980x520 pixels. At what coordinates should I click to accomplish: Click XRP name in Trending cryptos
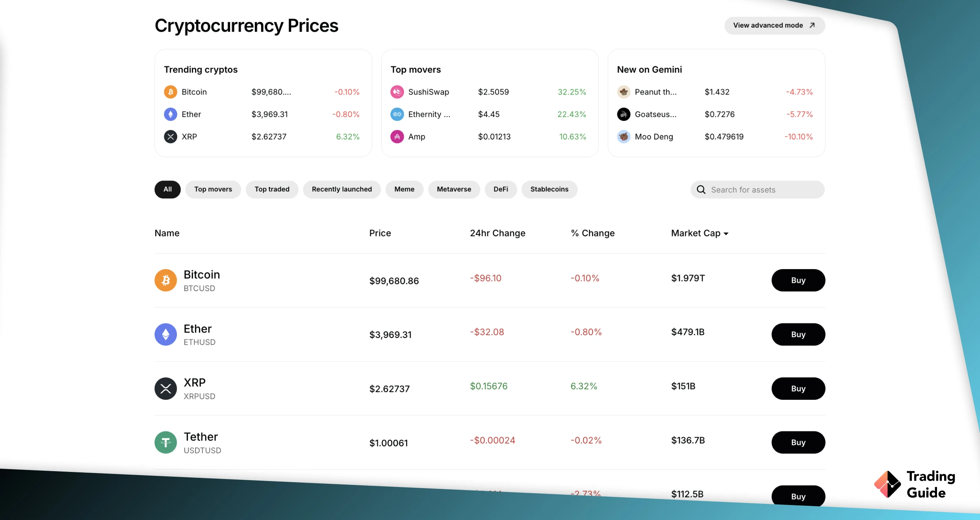click(189, 137)
